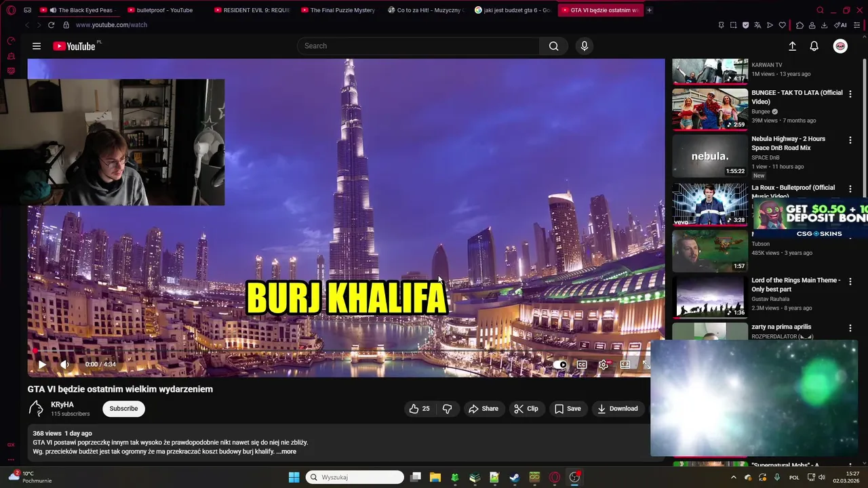Open options menu for La Roux video
The width and height of the screenshot is (868, 488).
coord(850,189)
